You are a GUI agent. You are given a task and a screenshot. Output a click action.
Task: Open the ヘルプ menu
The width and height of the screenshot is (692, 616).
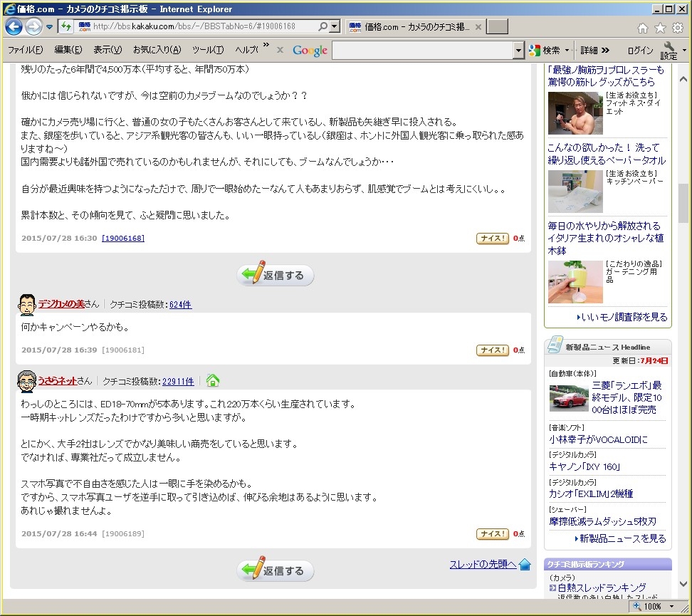pos(247,50)
